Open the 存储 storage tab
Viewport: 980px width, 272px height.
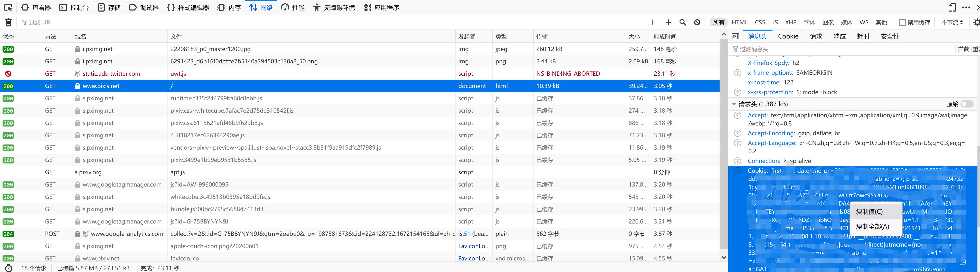[x=109, y=8]
